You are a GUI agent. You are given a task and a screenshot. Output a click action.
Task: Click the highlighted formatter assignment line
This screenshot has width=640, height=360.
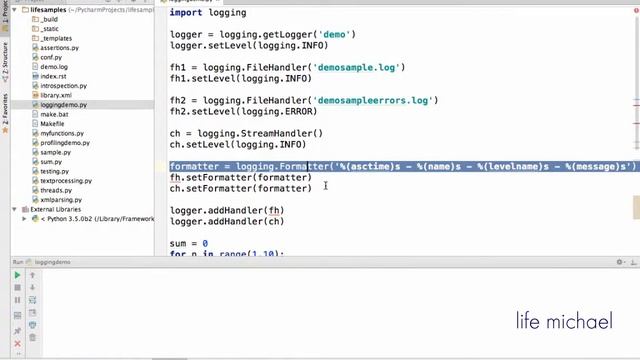403,167
